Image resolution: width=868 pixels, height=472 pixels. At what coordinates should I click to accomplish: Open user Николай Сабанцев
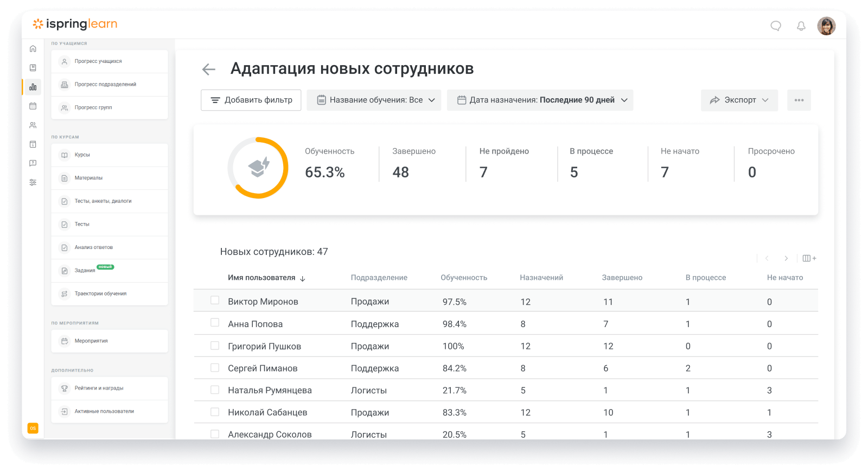[x=267, y=413]
